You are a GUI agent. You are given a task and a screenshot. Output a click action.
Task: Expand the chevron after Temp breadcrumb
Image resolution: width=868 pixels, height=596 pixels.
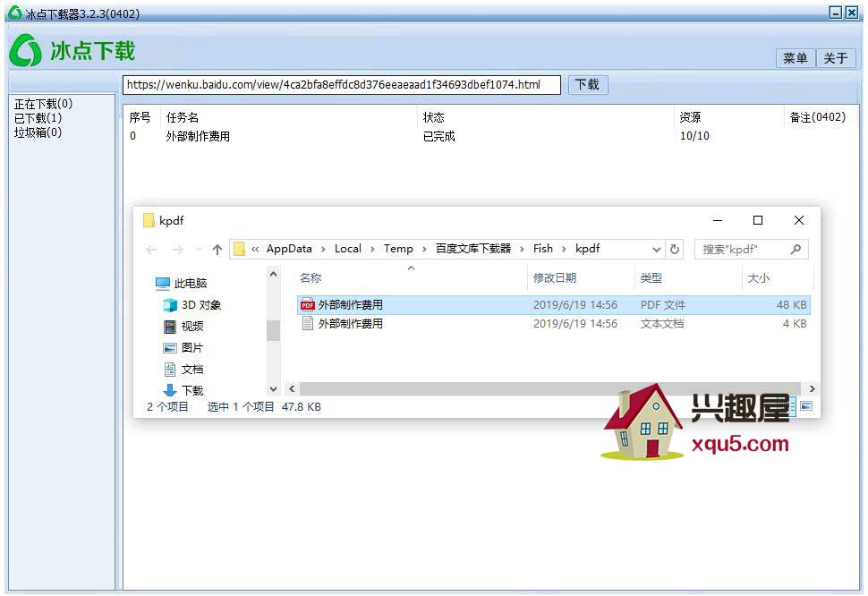coord(424,249)
